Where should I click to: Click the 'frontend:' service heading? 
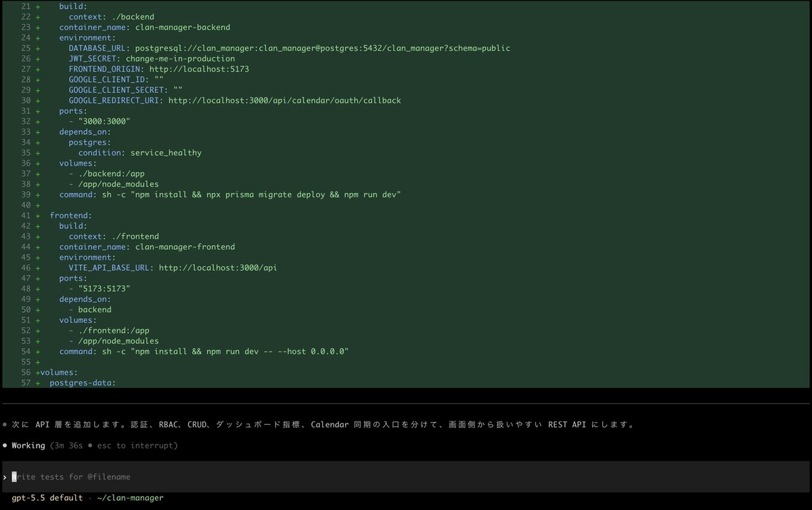71,215
